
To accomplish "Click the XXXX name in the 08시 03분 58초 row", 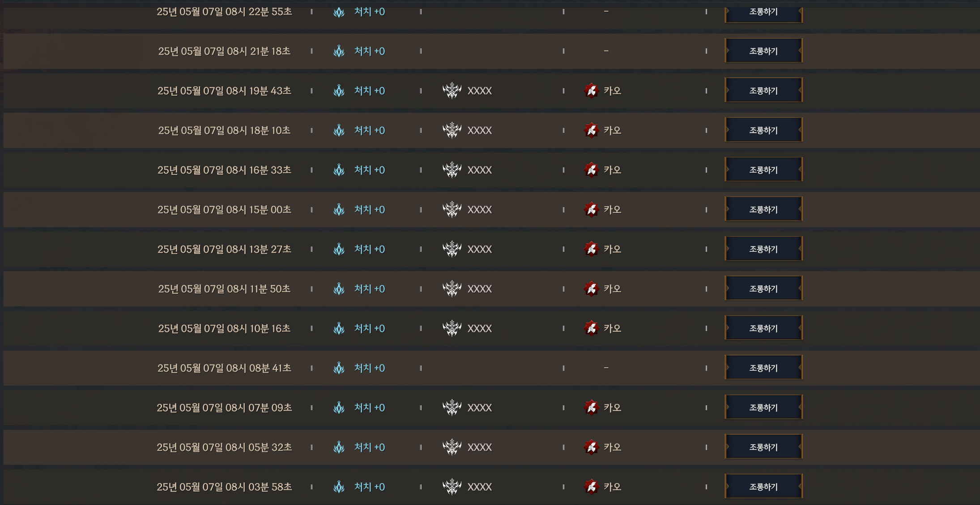I will point(480,487).
